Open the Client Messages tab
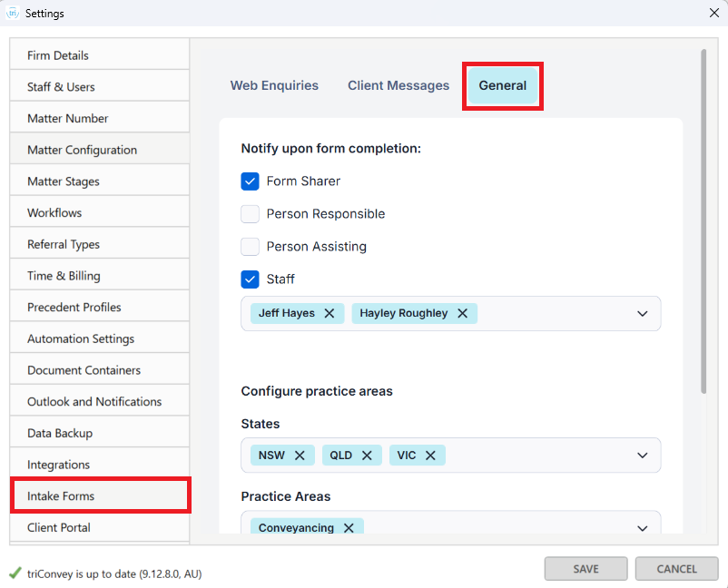This screenshot has height=588, width=728. pos(398,86)
